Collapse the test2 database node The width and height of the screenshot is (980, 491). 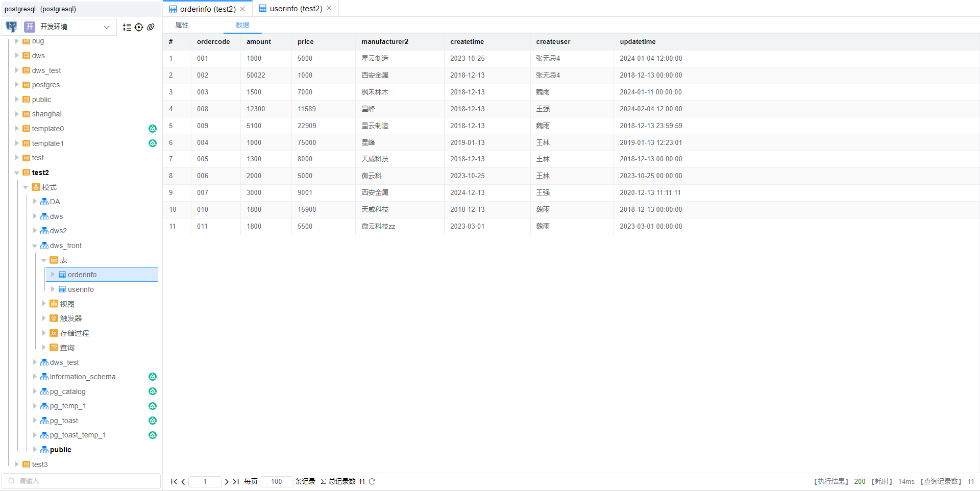coord(17,173)
